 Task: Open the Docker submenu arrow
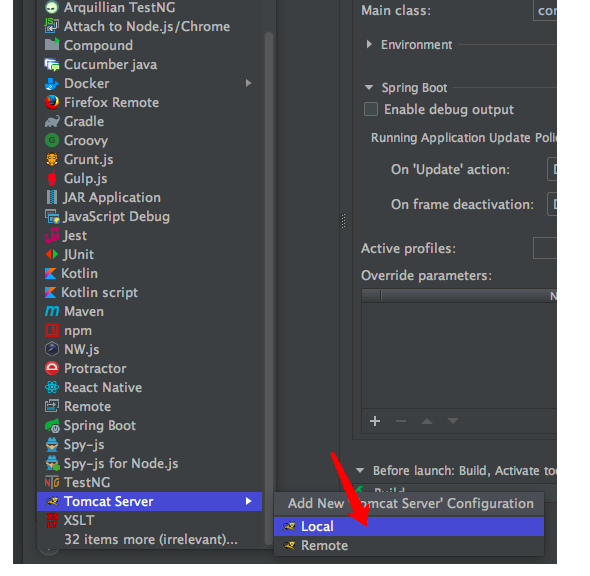[248, 83]
